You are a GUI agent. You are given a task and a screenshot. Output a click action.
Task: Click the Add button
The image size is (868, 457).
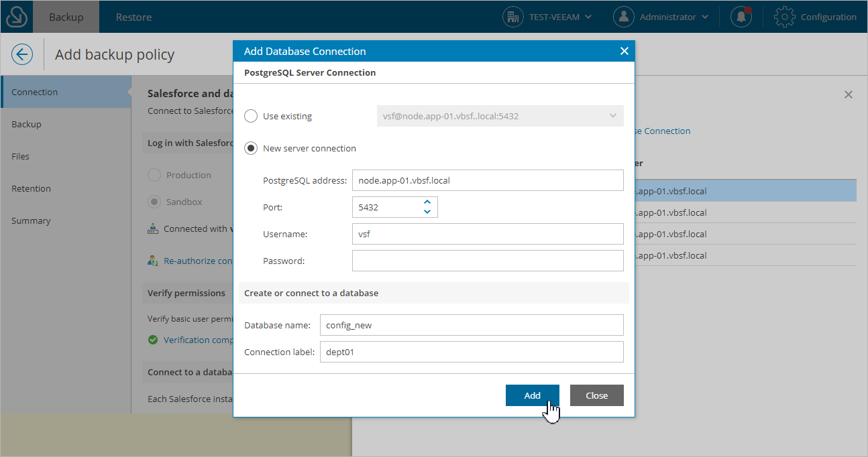[x=533, y=395]
